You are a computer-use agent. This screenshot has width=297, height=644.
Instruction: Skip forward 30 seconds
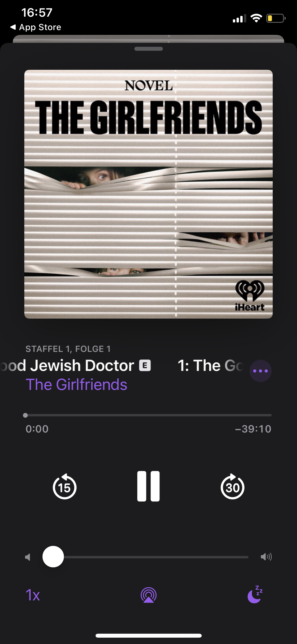[x=232, y=486]
